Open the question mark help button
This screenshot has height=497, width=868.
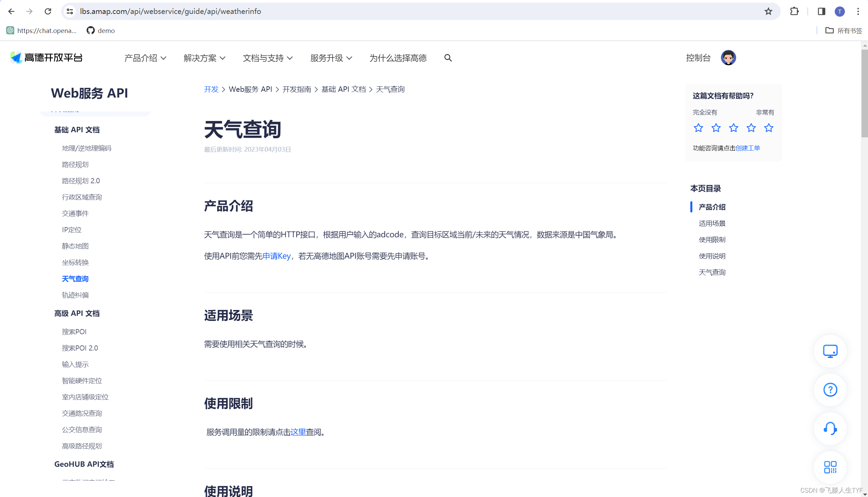[x=830, y=390]
